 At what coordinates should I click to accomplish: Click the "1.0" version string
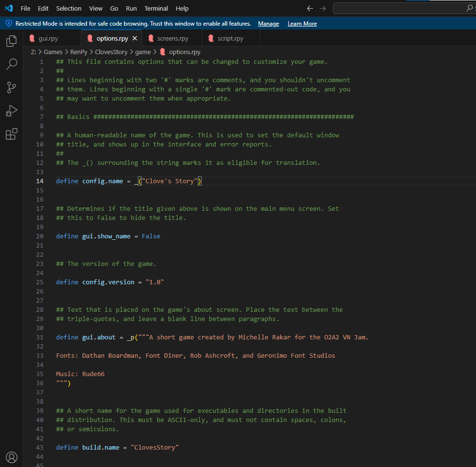(x=155, y=282)
